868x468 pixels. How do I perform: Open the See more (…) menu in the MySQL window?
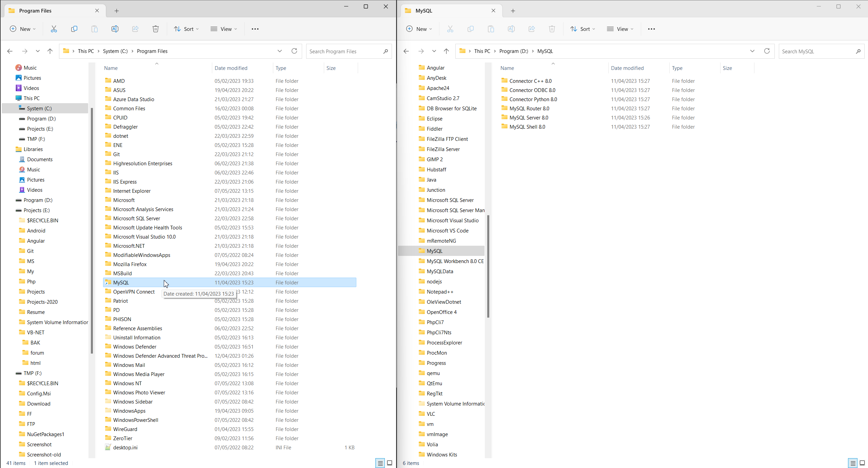pos(651,29)
